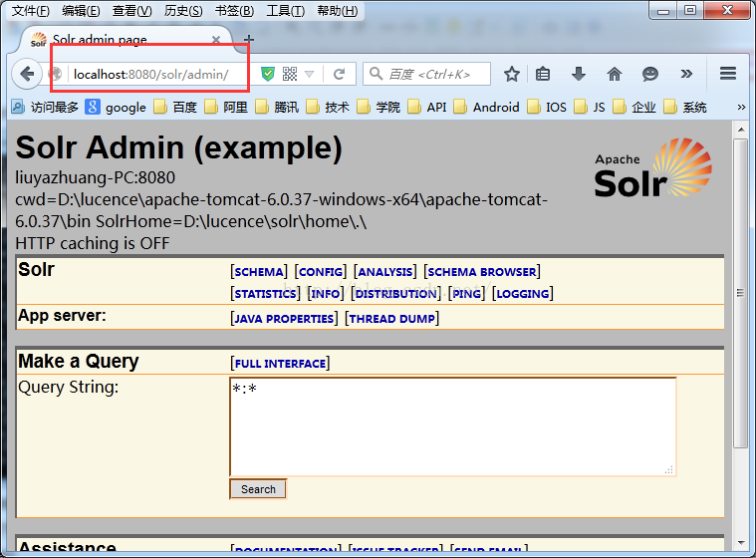Open the Android bookmark folder

pos(486,107)
